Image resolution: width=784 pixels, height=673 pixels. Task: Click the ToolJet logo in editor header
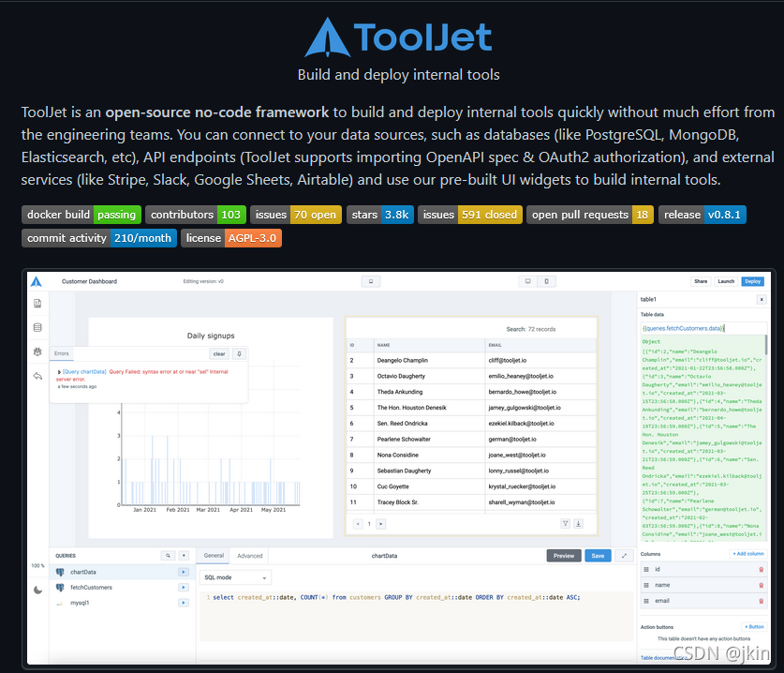(37, 281)
